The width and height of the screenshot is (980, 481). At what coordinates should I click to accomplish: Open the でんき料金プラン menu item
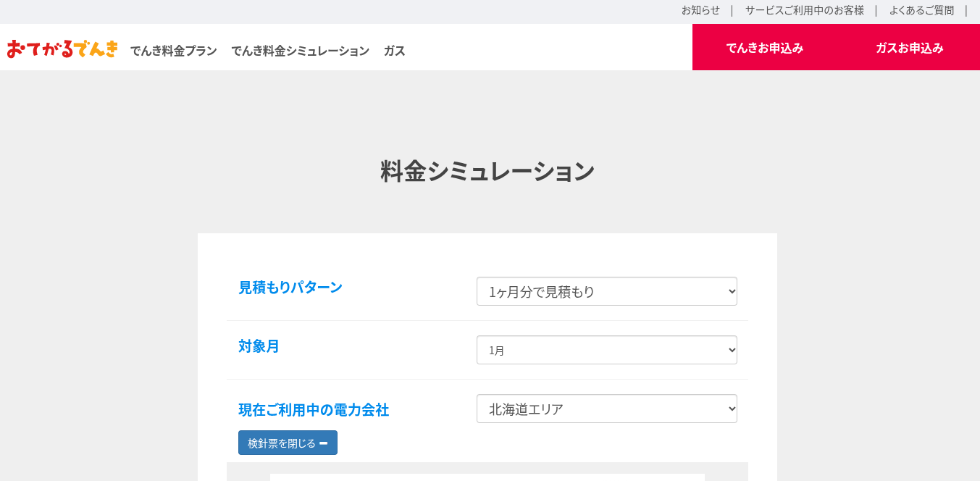coord(173,51)
